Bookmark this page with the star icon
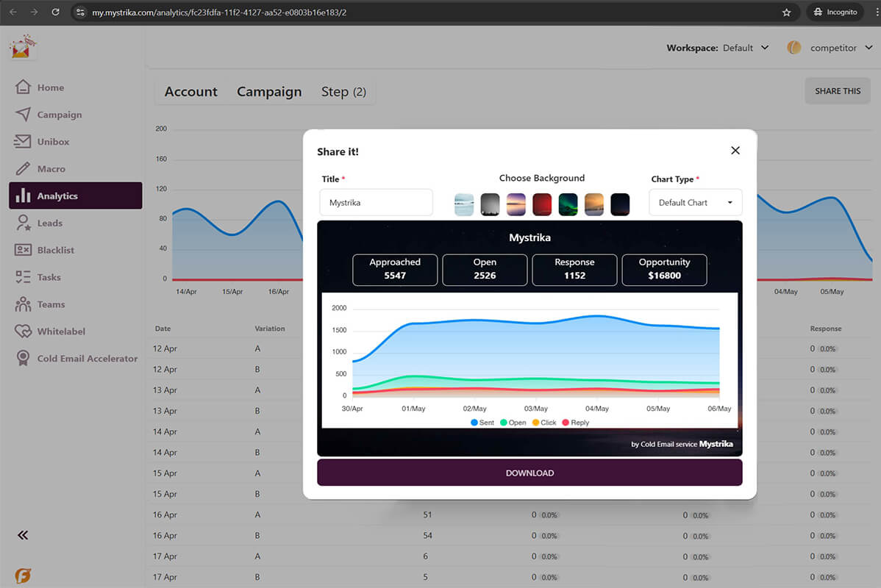 pos(786,12)
